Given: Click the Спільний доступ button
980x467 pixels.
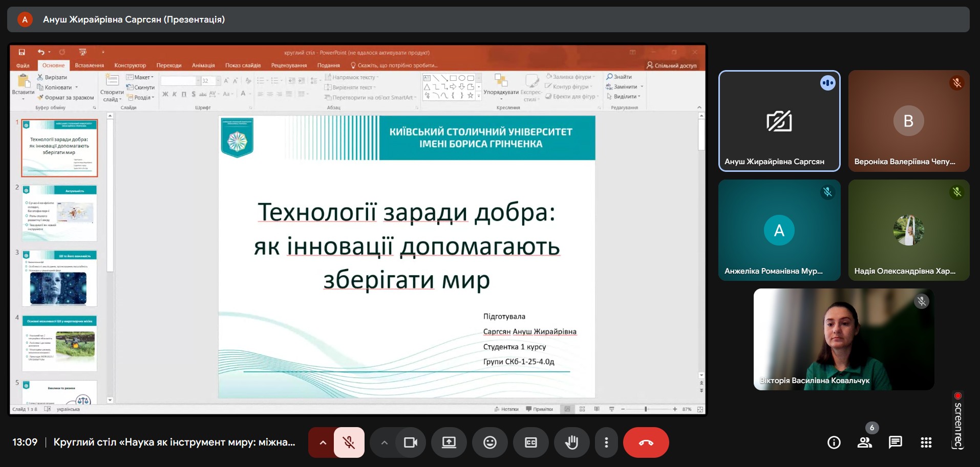Looking at the screenshot, I should point(671,65).
